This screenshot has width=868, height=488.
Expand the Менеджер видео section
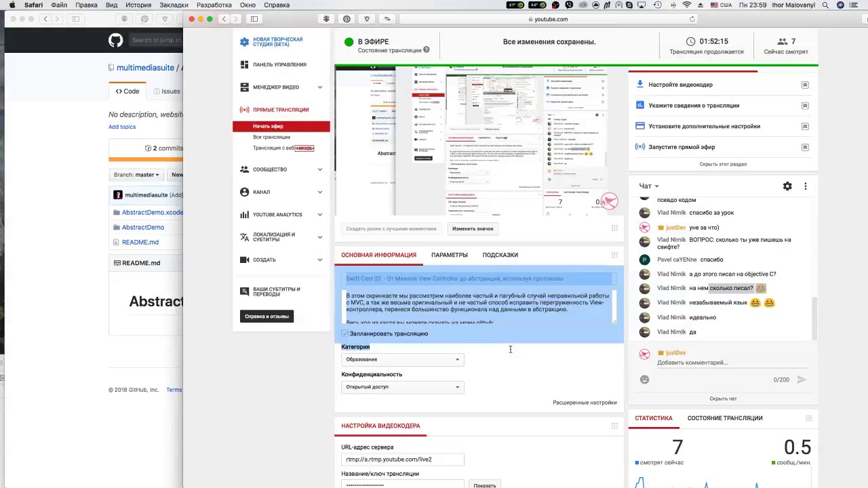(320, 87)
